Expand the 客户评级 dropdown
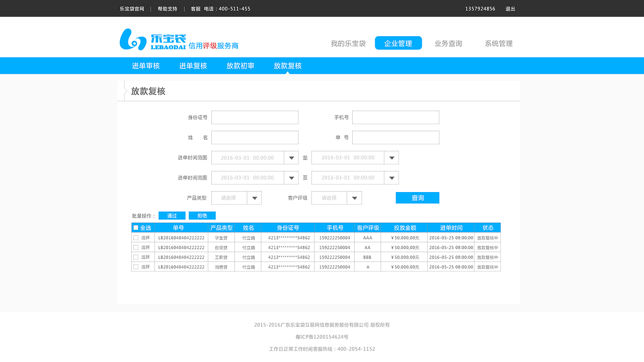Image resolution: width=644 pixels, height=362 pixels. (x=337, y=198)
